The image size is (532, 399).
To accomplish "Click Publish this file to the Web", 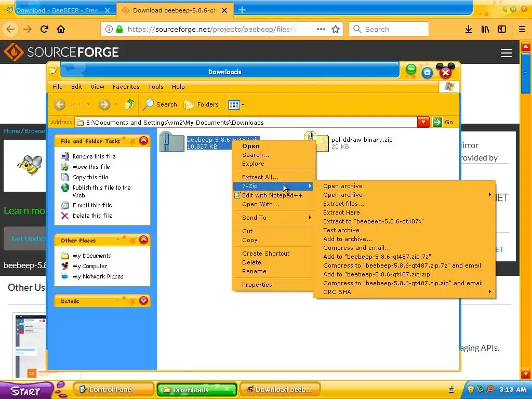I will pyautogui.click(x=101, y=191).
